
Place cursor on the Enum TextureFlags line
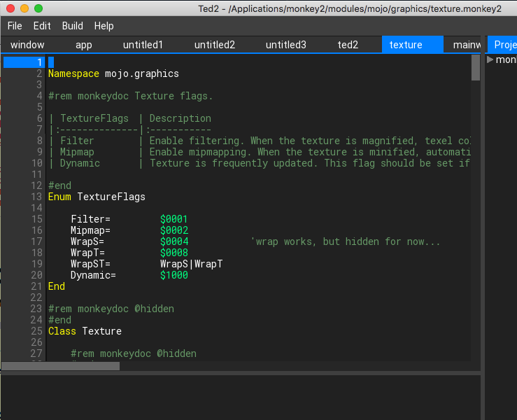click(97, 197)
